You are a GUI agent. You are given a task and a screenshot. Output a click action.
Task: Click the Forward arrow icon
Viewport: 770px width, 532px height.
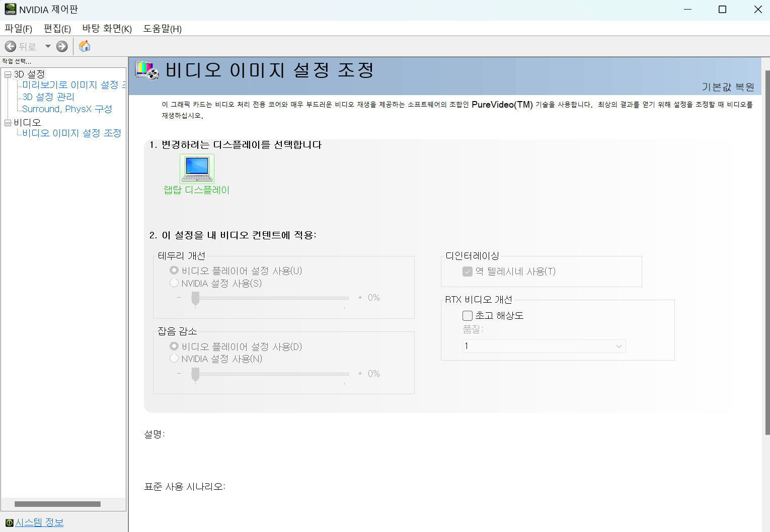pos(62,47)
